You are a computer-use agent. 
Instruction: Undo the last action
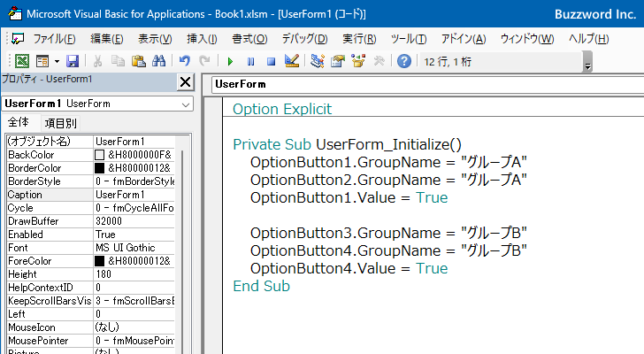pos(184,62)
